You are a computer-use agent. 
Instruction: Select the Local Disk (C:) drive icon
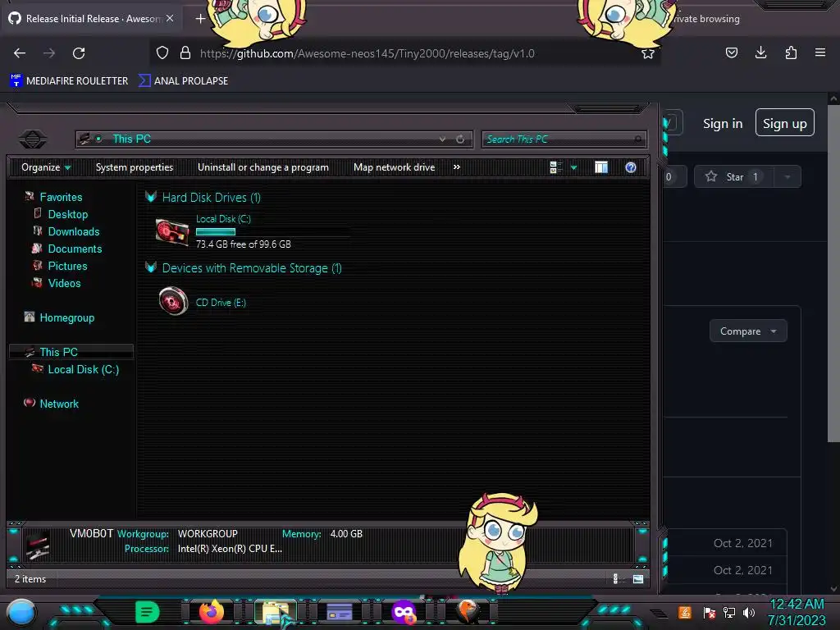(172, 232)
